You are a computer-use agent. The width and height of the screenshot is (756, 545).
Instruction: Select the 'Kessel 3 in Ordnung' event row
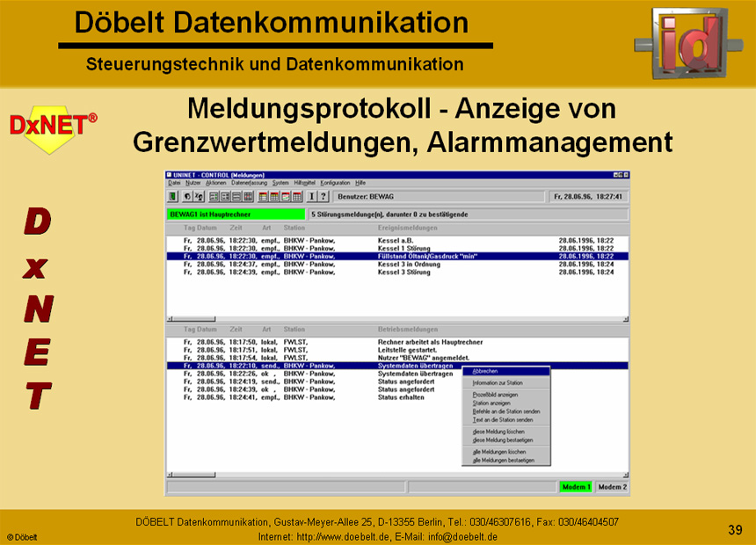397,265
